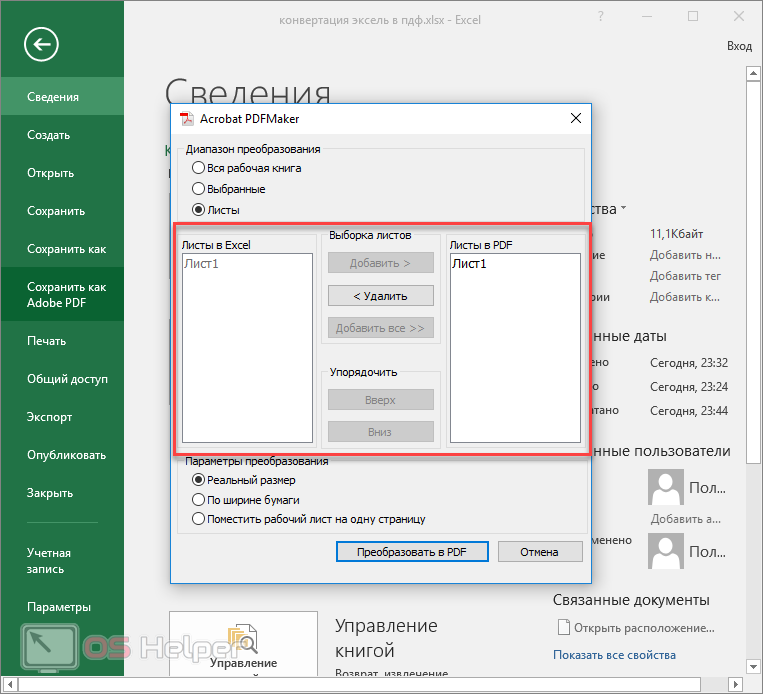The width and height of the screenshot is (763, 694).
Task: Go back using the circled arrow icon
Action: [41, 44]
